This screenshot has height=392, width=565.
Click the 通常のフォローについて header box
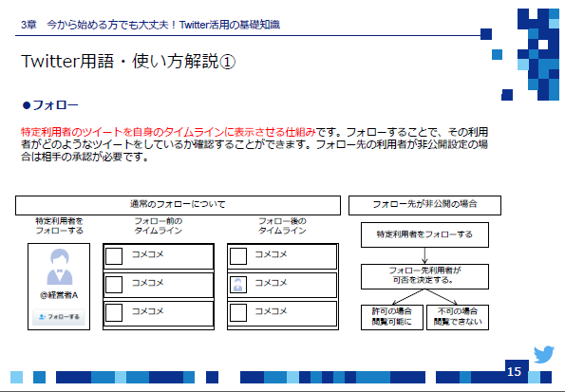(x=178, y=205)
